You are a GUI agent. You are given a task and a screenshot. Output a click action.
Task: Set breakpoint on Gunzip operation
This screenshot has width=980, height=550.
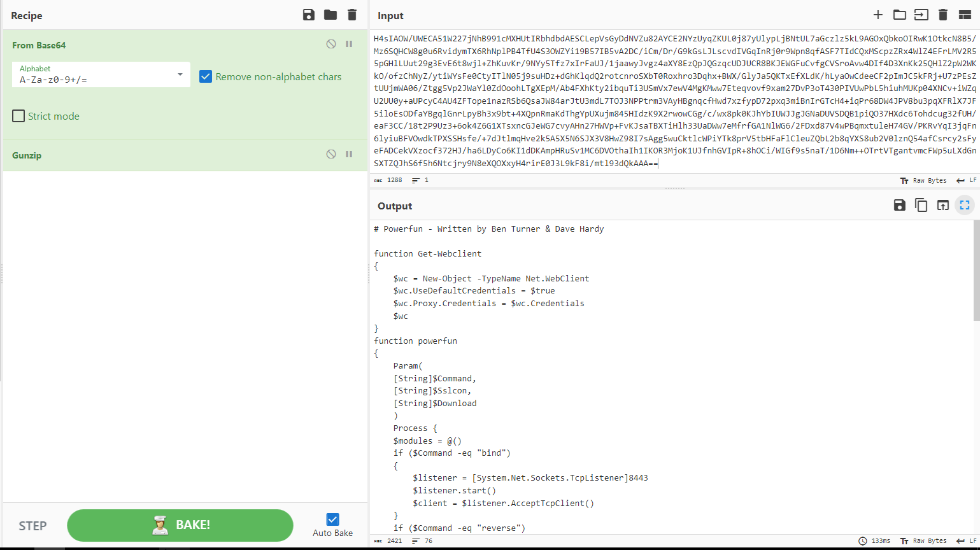tap(349, 155)
